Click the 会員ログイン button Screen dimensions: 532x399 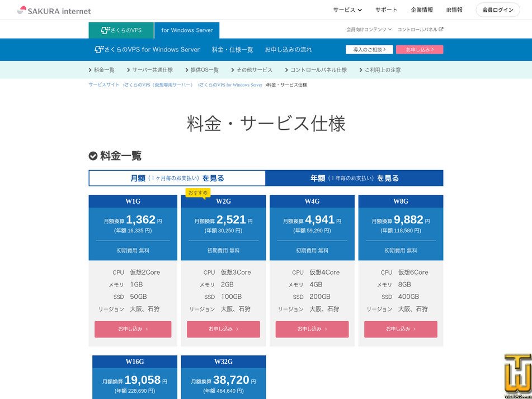pyautogui.click(x=498, y=10)
